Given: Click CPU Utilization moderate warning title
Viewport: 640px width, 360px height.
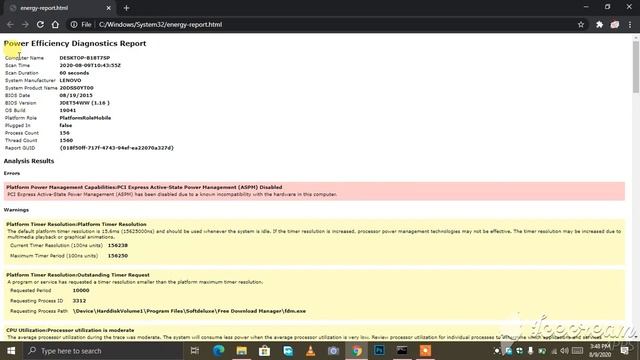Looking at the screenshot, I should click(70, 330).
